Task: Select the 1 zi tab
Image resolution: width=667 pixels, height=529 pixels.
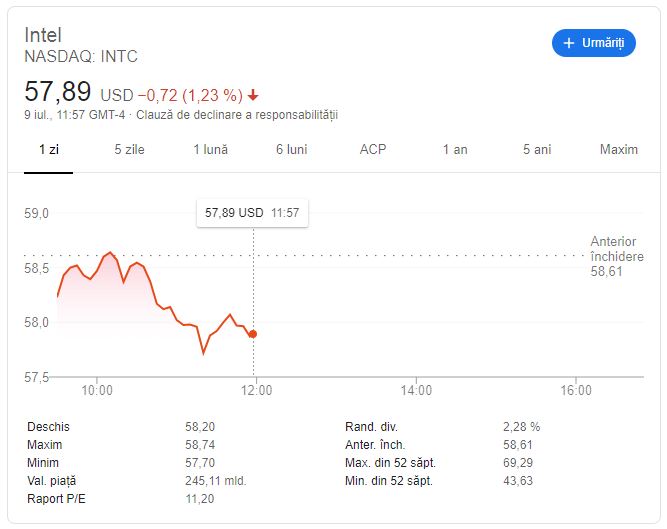Action: tap(48, 150)
